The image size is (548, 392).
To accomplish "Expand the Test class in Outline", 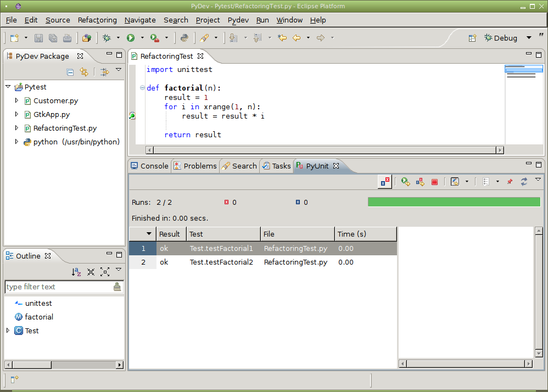I will pos(8,330).
